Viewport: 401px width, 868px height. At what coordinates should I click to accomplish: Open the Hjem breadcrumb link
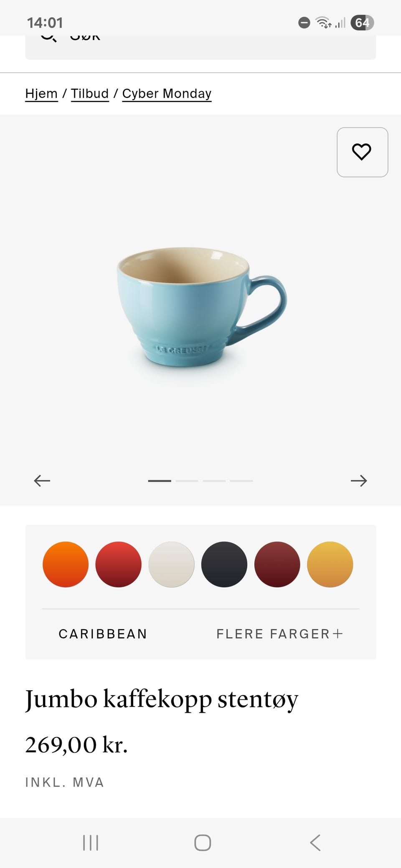41,93
